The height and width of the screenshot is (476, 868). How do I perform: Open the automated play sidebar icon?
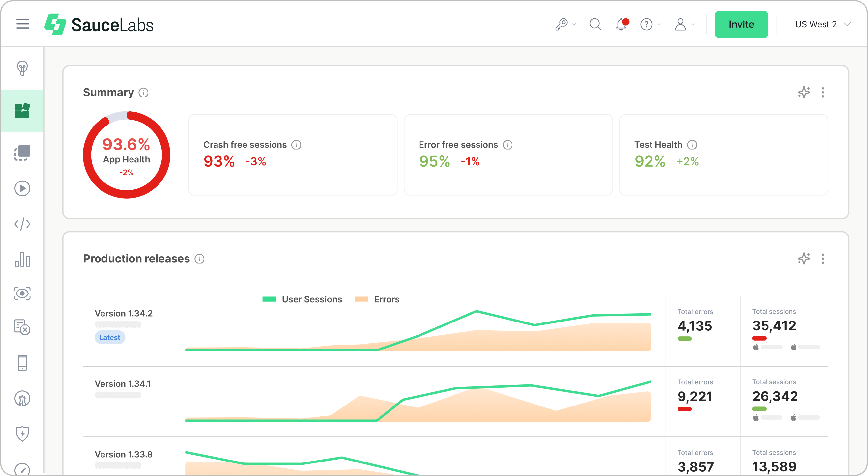click(22, 188)
